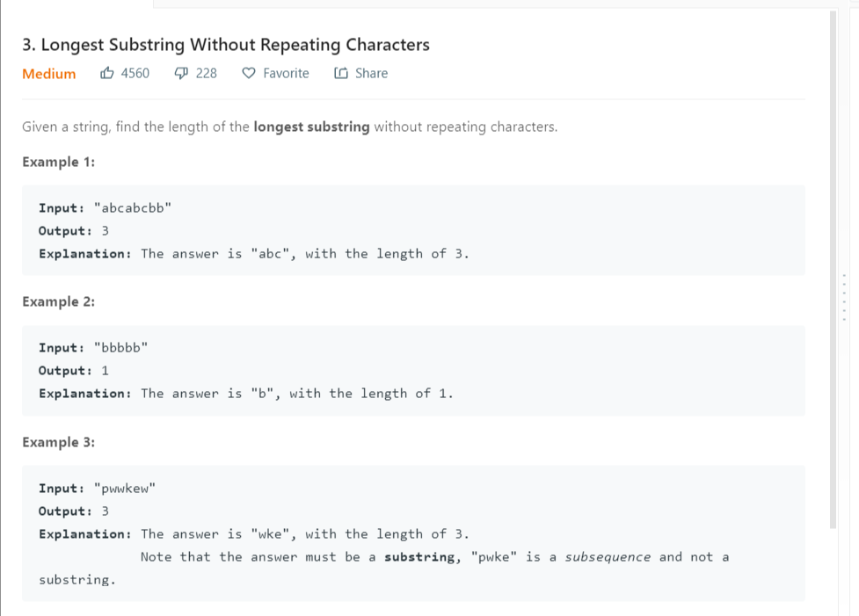
Task: Click the bold "longest substring" text
Action: 311,127
